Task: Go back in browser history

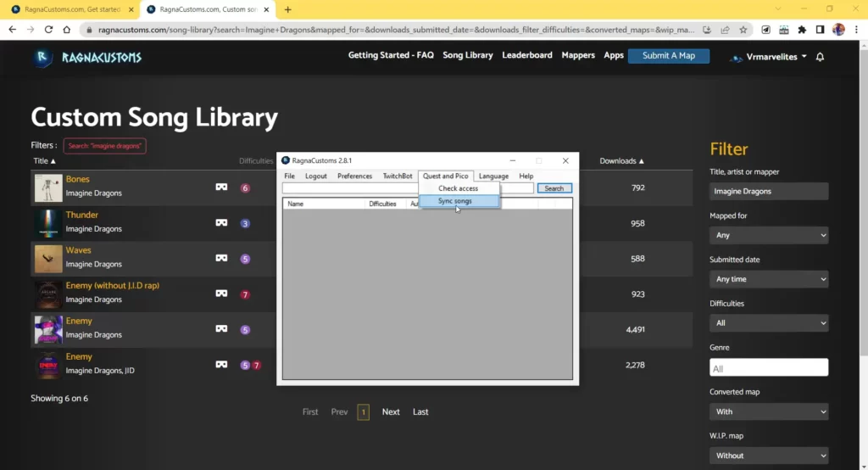Action: 12,30
